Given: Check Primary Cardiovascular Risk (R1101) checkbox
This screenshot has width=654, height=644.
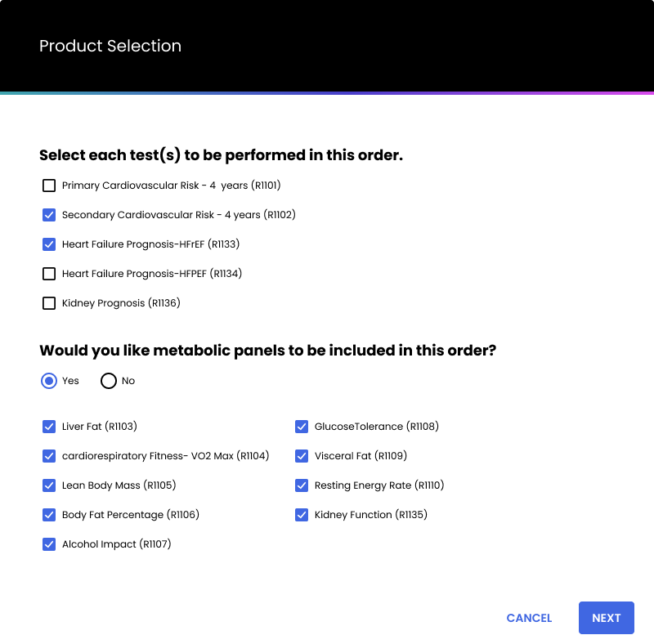Looking at the screenshot, I should (49, 186).
